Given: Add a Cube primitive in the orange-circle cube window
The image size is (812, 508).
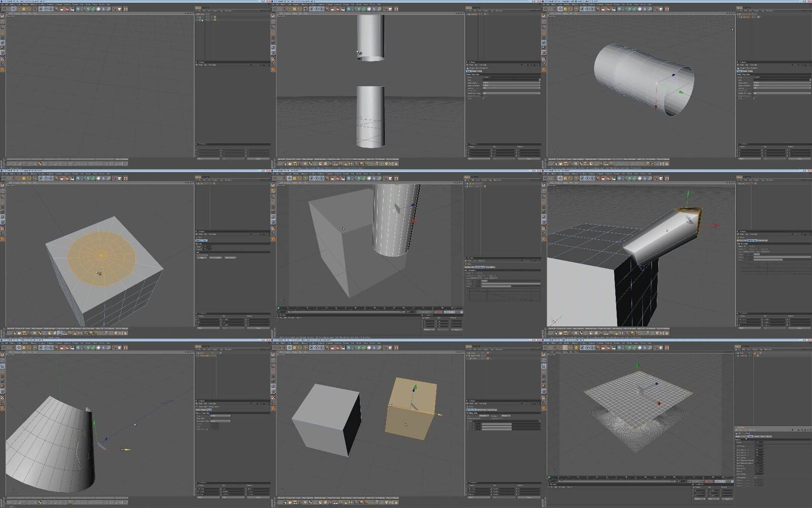Looking at the screenshot, I should [x=78, y=178].
